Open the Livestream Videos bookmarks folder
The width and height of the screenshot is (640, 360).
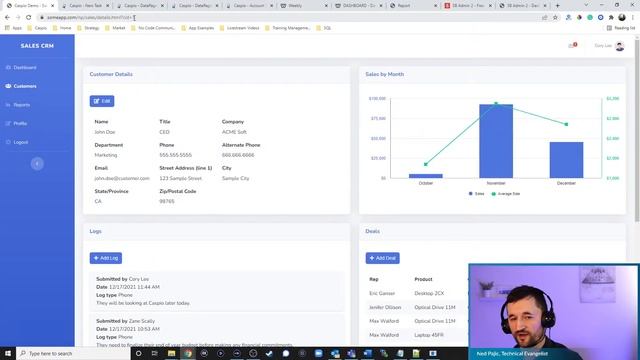pyautogui.click(x=239, y=28)
